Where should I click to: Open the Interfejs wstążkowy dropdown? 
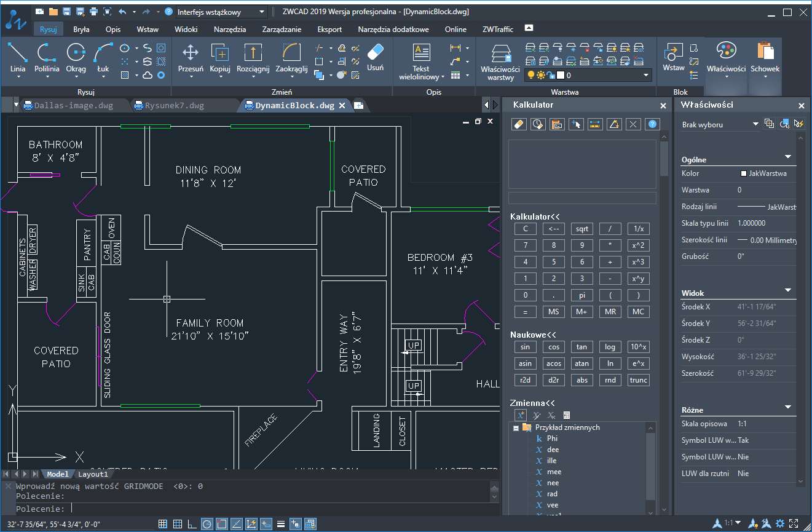[261, 11]
